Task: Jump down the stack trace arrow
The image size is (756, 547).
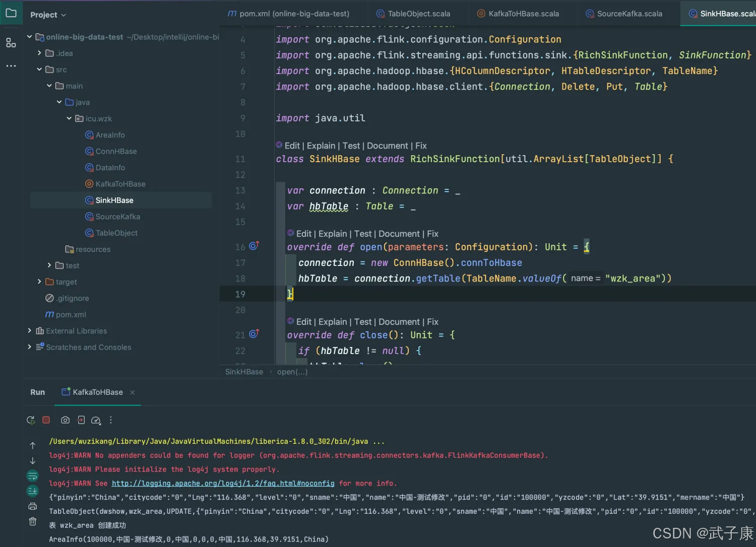Action: 33,460
